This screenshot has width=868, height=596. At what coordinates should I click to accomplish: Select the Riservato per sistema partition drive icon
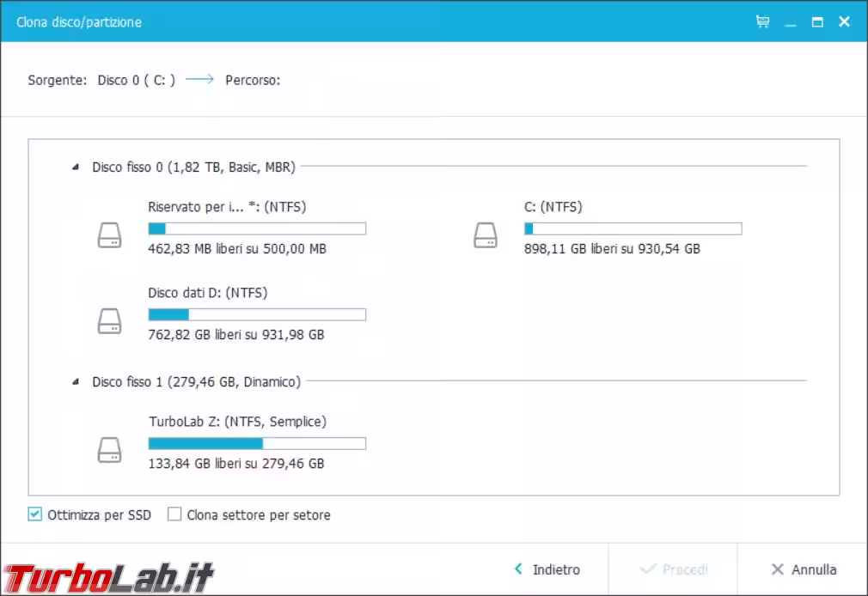pos(109,235)
